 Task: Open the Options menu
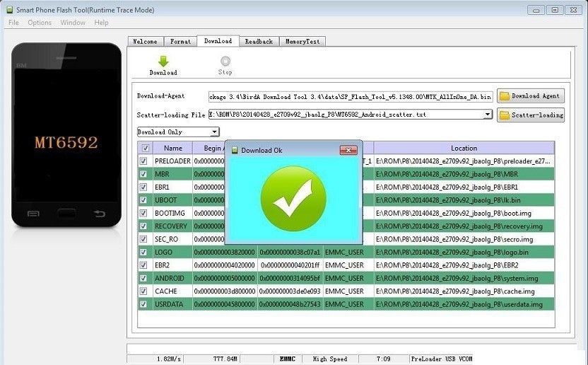40,23
